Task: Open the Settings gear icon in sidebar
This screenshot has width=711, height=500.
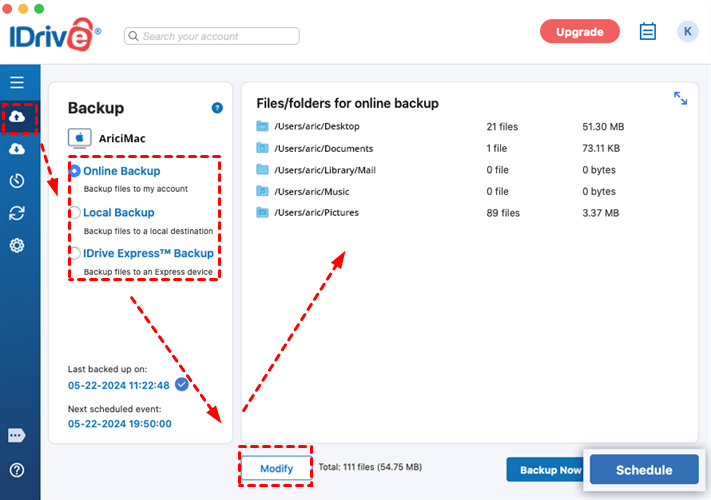Action: (x=17, y=245)
